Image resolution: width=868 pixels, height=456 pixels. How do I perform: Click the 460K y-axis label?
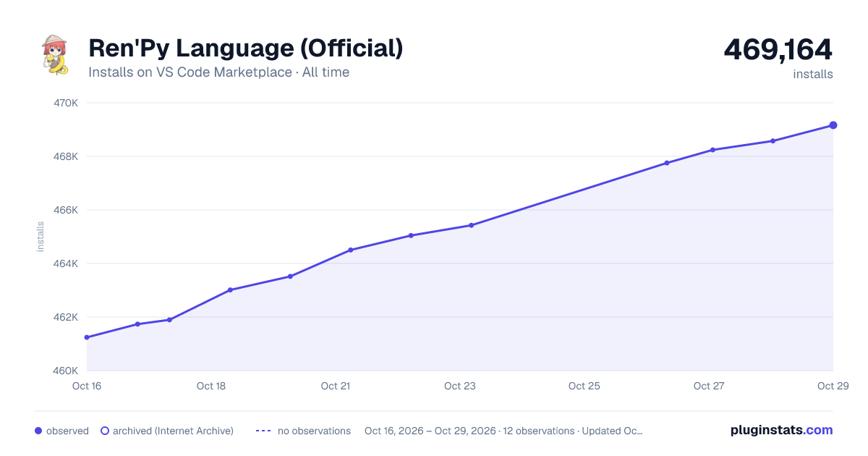66,371
